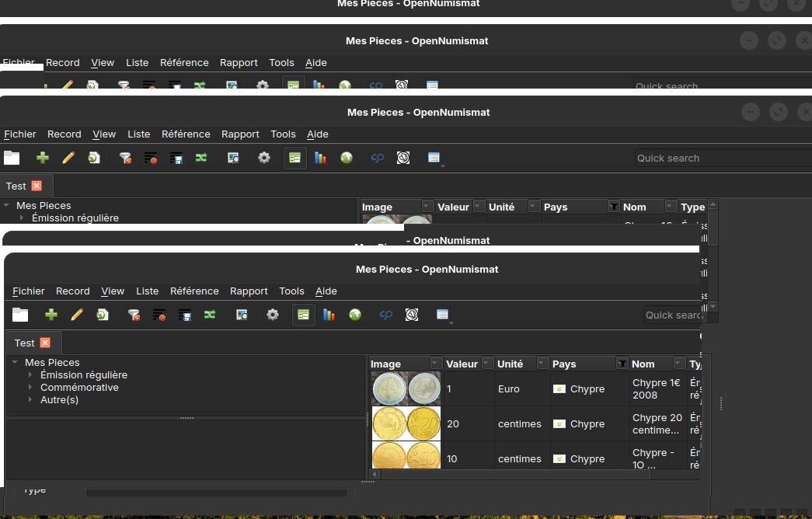Viewport: 812px width, 519px height.
Task: Shuffle arrows icon in background window toolbar
Action: coord(201,158)
